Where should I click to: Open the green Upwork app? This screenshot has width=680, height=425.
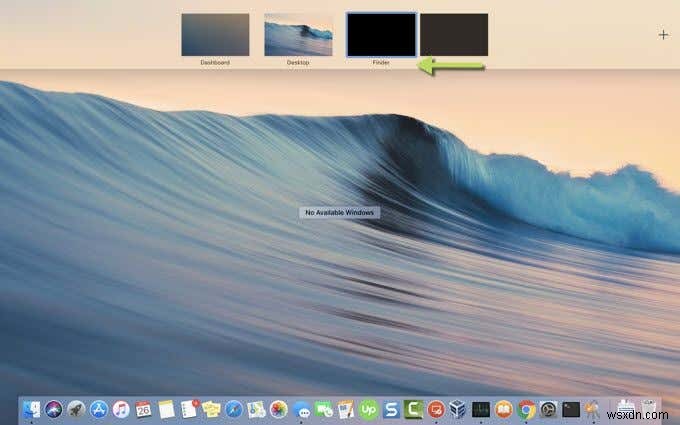(369, 409)
